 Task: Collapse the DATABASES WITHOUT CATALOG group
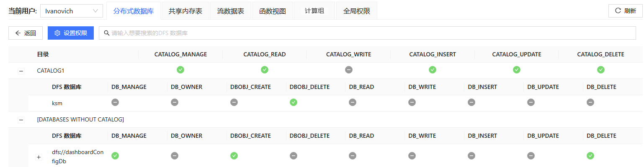(x=21, y=120)
